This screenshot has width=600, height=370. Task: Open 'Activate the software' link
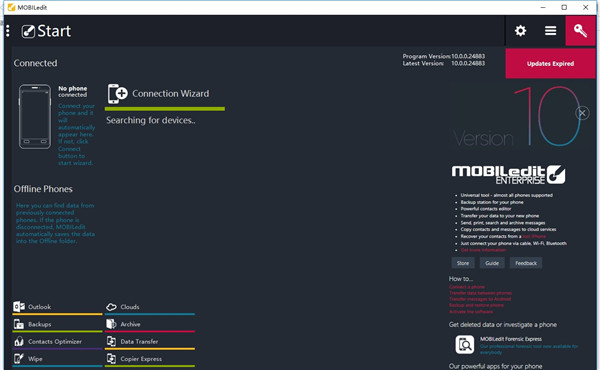coord(471,311)
